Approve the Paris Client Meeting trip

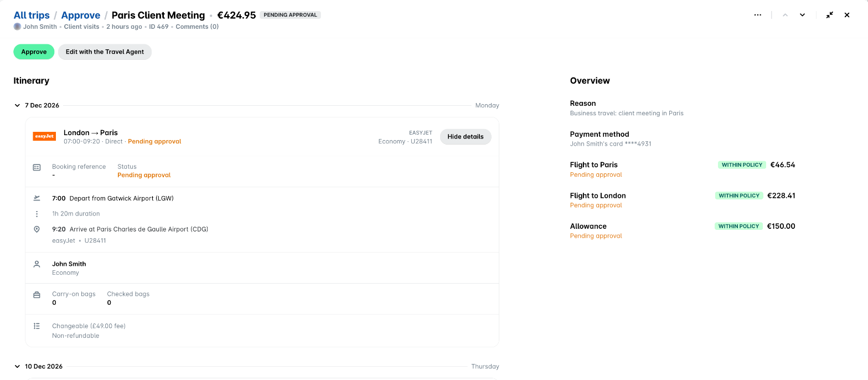(34, 52)
